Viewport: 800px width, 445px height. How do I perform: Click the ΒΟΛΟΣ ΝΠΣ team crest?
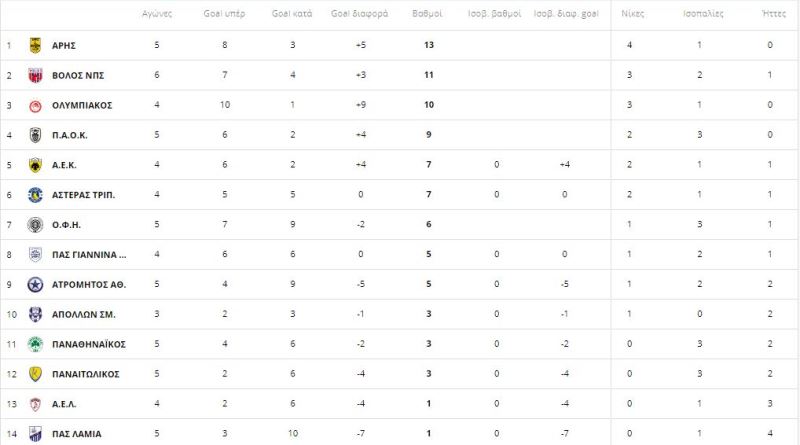tap(35, 76)
